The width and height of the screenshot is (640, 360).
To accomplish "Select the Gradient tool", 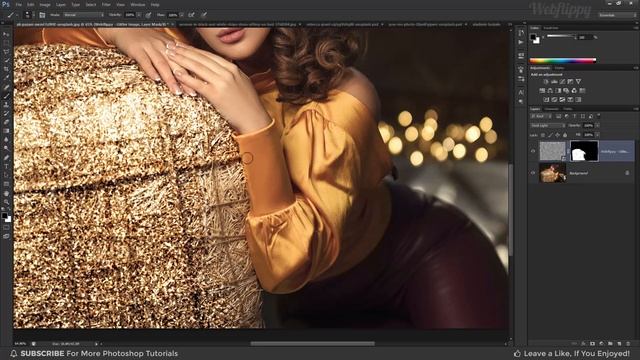I will pyautogui.click(x=6, y=131).
